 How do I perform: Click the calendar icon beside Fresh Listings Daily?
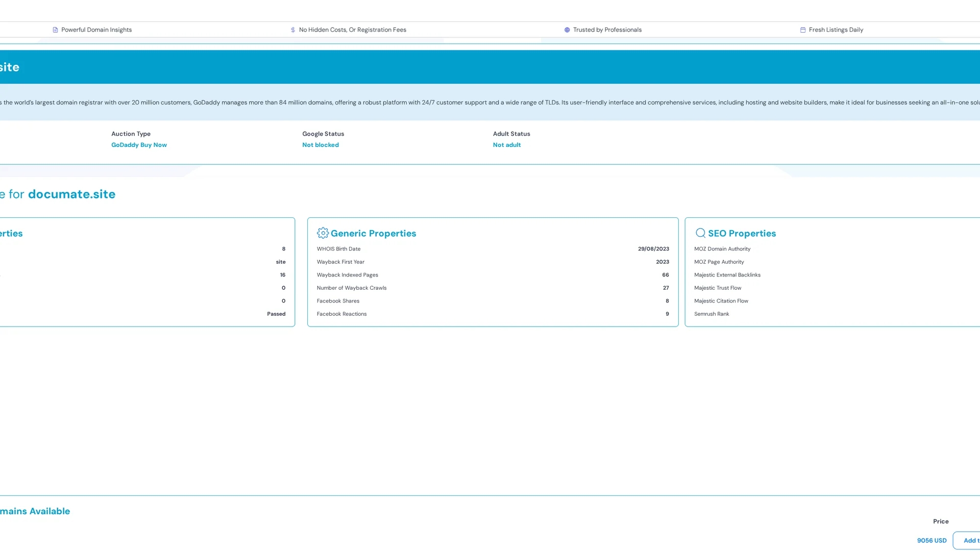[803, 30]
